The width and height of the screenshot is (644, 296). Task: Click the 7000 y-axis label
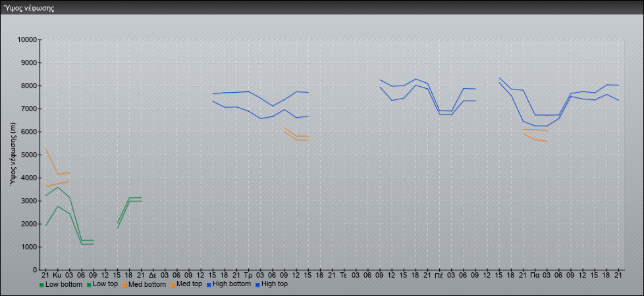coord(29,109)
